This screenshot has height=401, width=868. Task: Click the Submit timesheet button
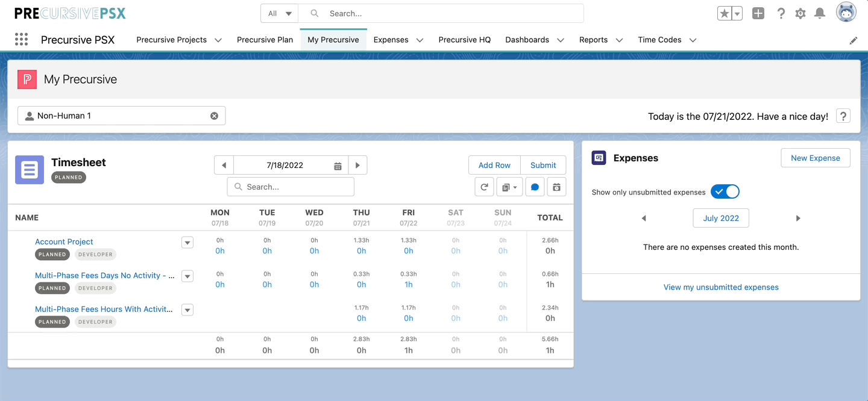[x=543, y=165]
